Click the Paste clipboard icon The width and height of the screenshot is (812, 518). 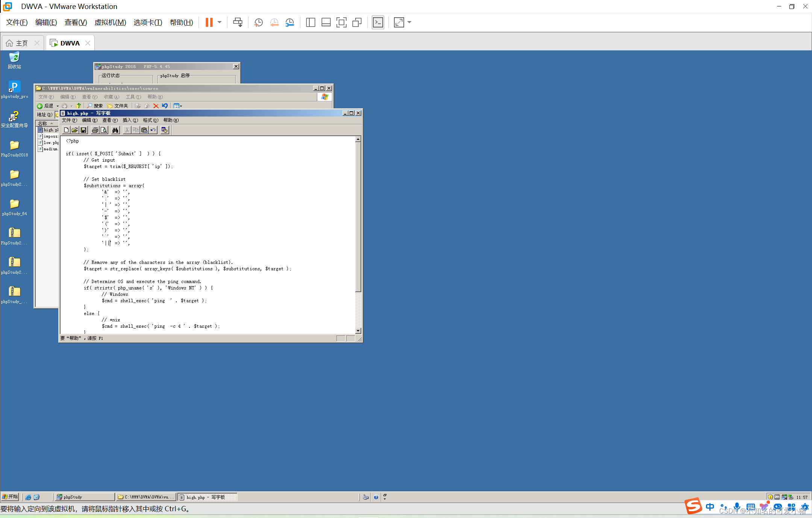(144, 130)
